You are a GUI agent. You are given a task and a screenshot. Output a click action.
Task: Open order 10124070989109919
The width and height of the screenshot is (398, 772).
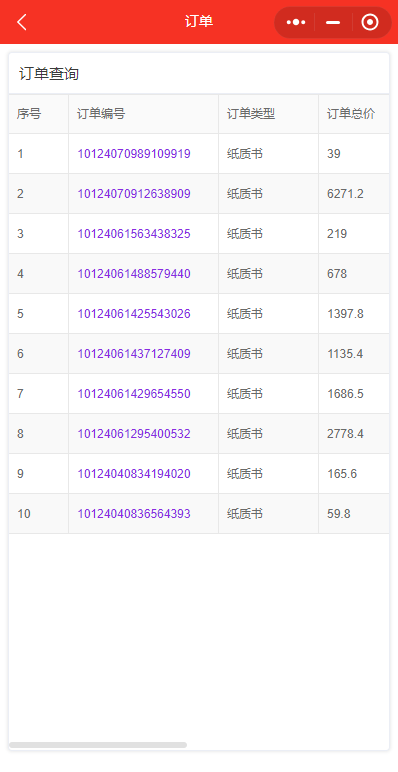click(134, 154)
